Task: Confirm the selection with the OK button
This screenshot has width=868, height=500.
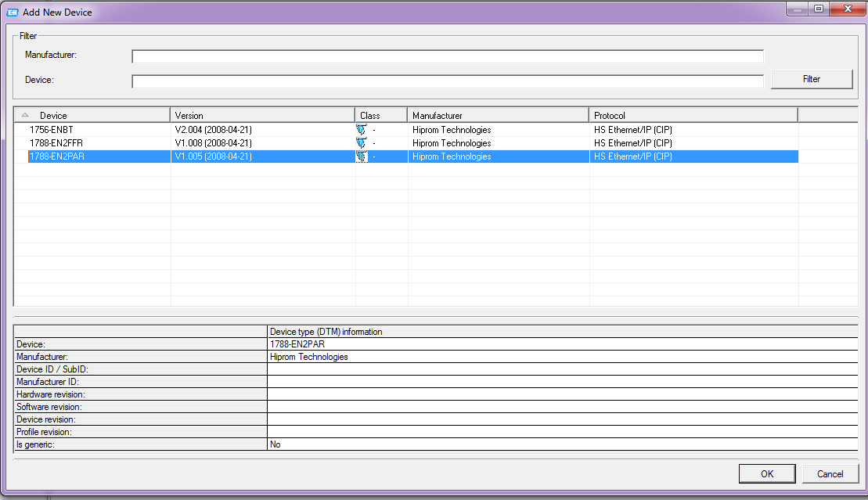Action: coord(767,473)
